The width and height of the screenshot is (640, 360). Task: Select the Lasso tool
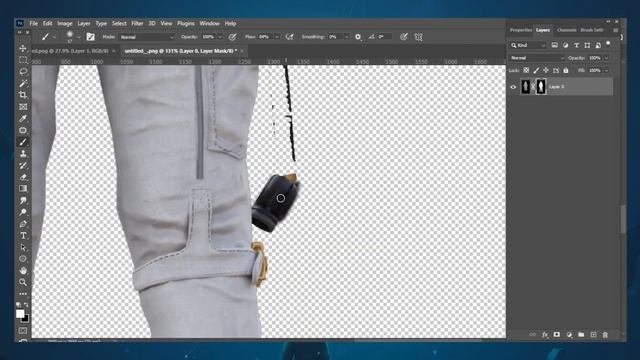coord(23,71)
